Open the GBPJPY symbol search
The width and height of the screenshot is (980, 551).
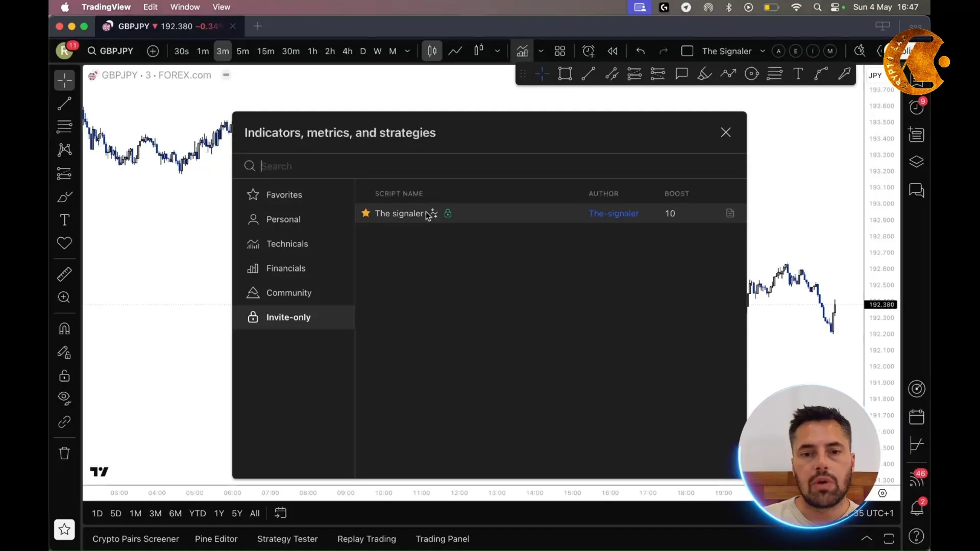click(x=111, y=51)
